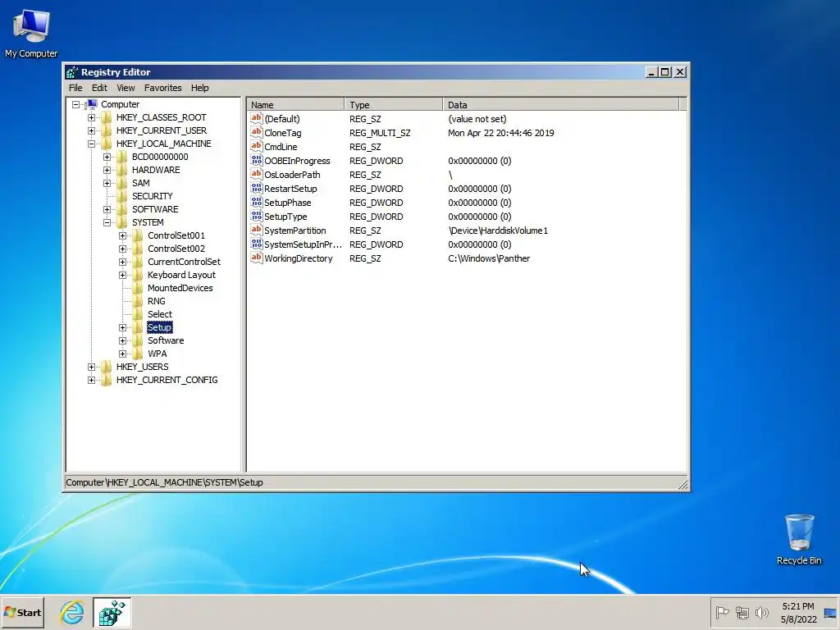Sort values by the Data column header
Screen dimensions: 840x630
point(561,104)
